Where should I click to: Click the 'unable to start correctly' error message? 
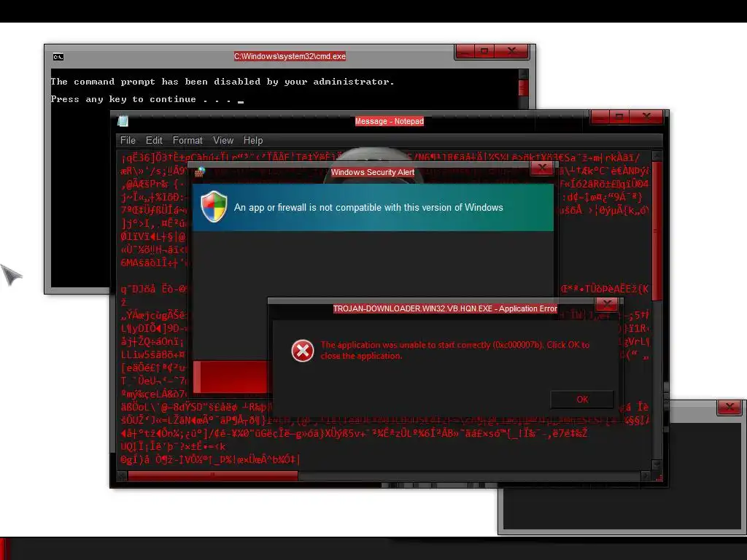455,350
